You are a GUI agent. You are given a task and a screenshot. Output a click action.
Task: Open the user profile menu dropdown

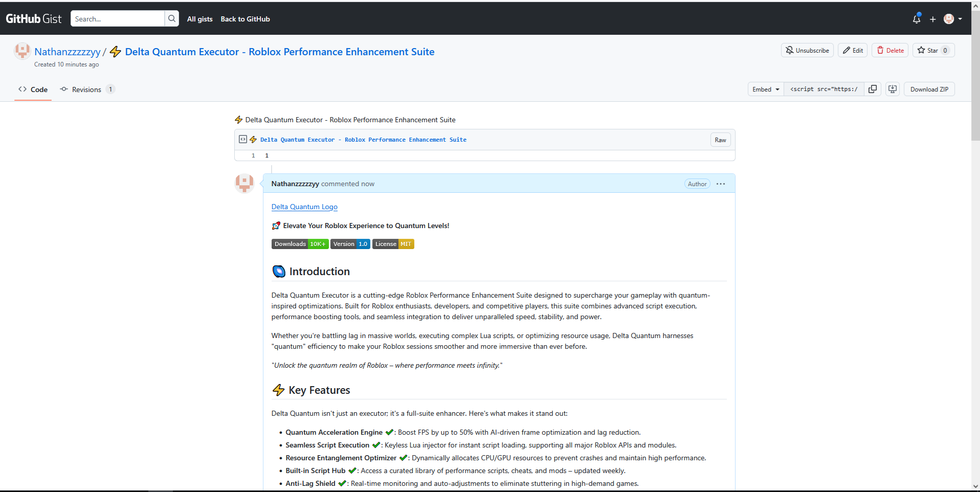952,19
